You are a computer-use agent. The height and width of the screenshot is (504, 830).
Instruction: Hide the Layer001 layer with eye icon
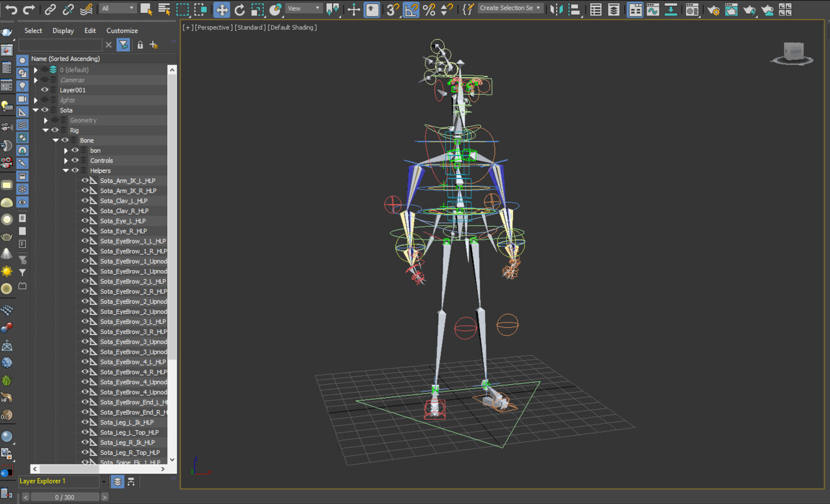click(45, 90)
